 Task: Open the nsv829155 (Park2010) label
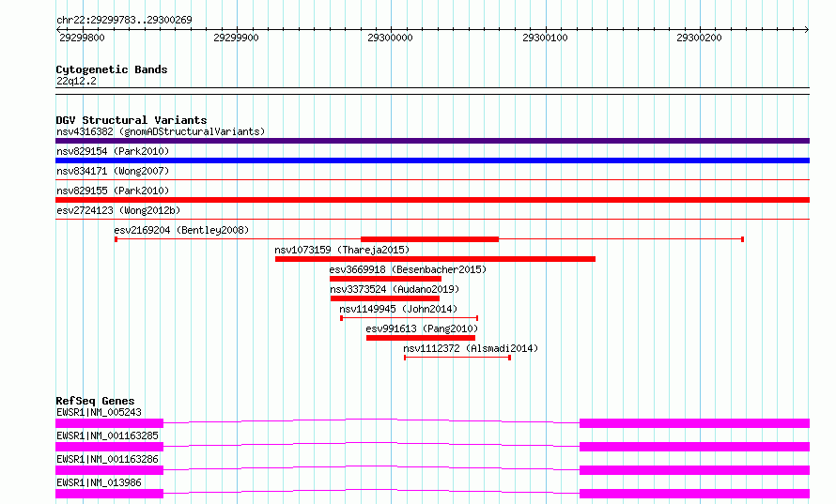point(113,191)
